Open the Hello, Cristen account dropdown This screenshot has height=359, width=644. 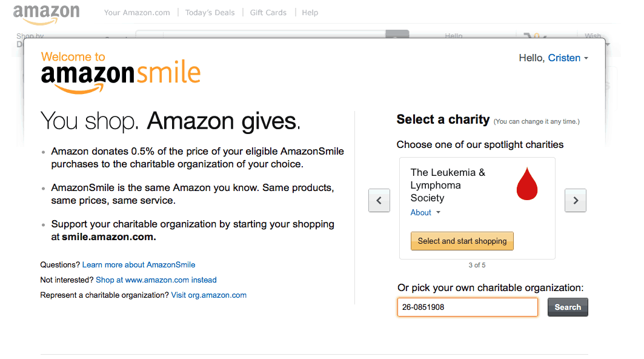[x=553, y=58]
